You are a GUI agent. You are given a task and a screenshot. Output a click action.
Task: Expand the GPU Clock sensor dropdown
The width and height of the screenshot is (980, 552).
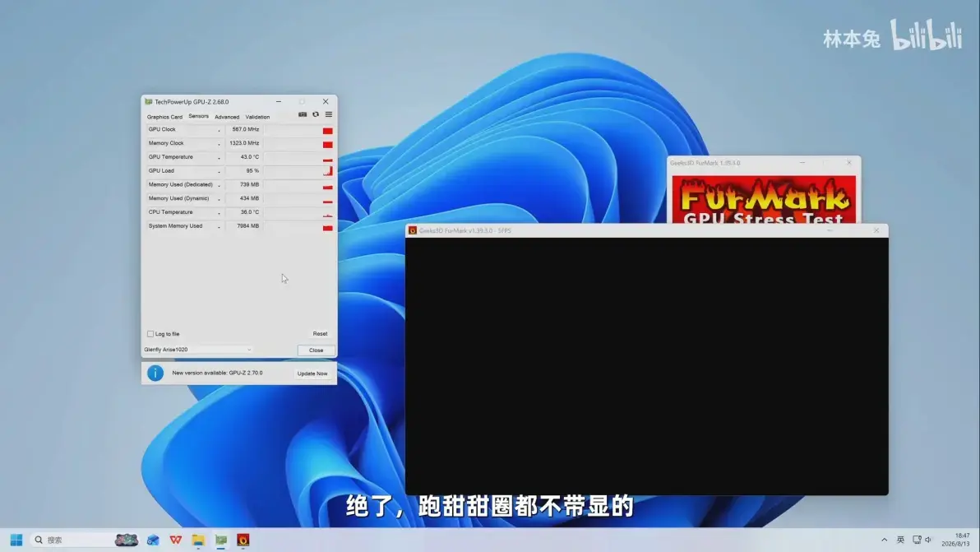click(219, 130)
